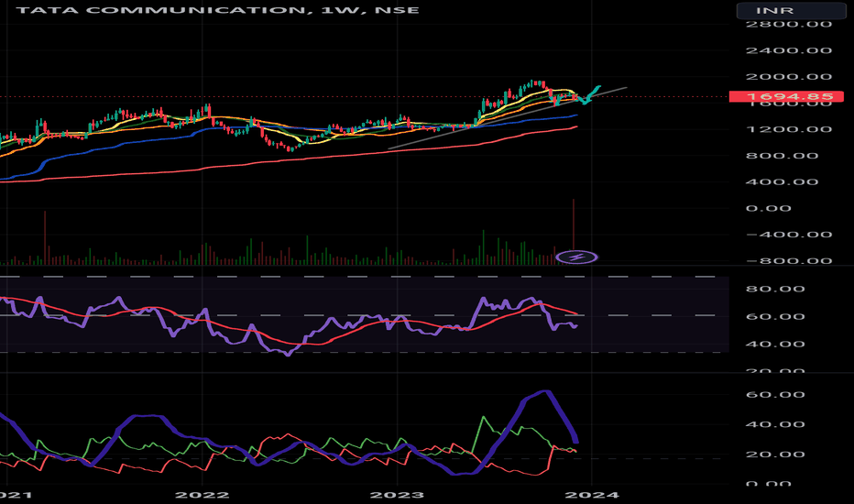
Task: Click the 400.00 price scale label
Action: [782, 182]
